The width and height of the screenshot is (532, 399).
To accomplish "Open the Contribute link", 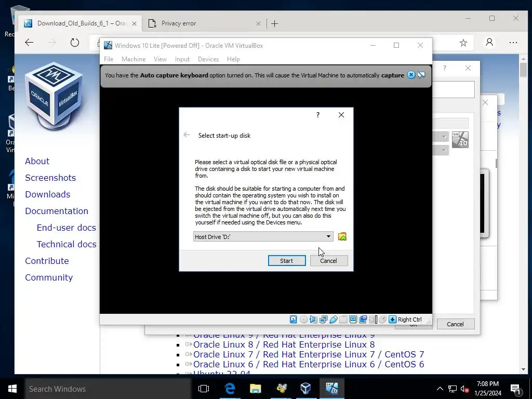I will (47, 261).
